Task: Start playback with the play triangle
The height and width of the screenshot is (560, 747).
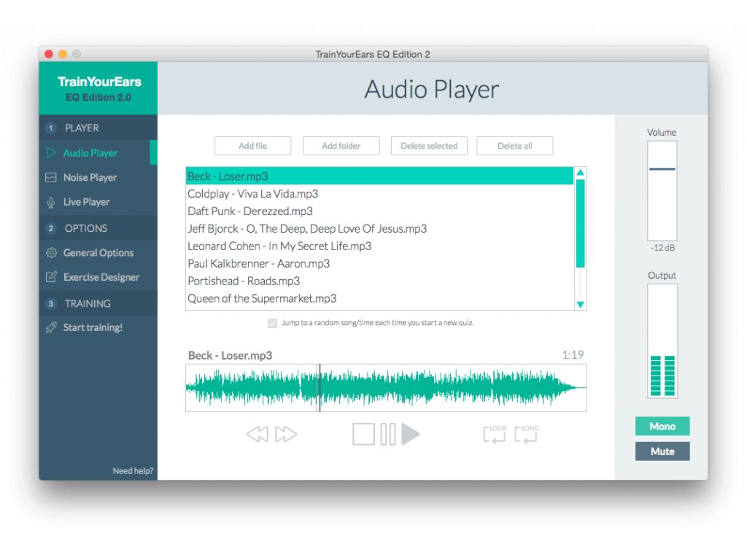Action: [x=411, y=434]
